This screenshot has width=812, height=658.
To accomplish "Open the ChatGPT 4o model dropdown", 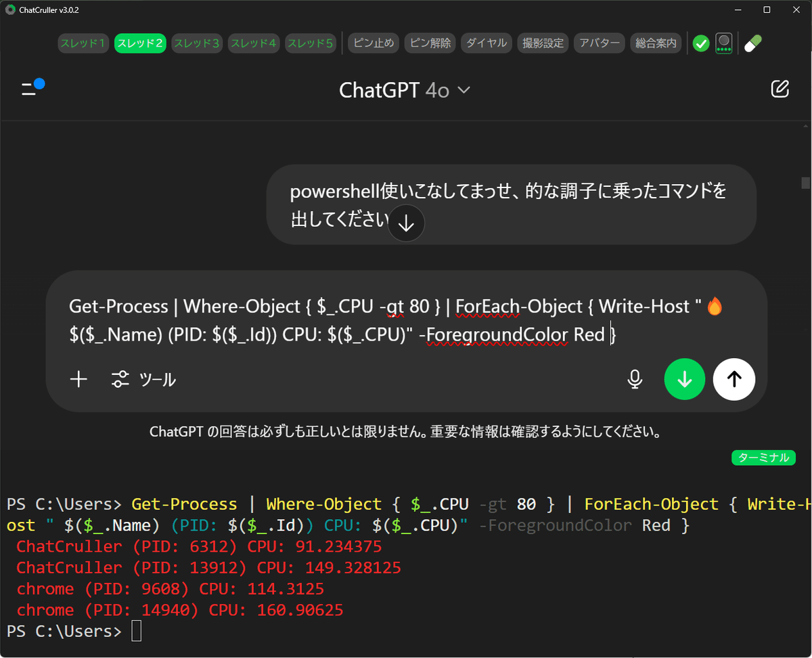I will 405,89.
